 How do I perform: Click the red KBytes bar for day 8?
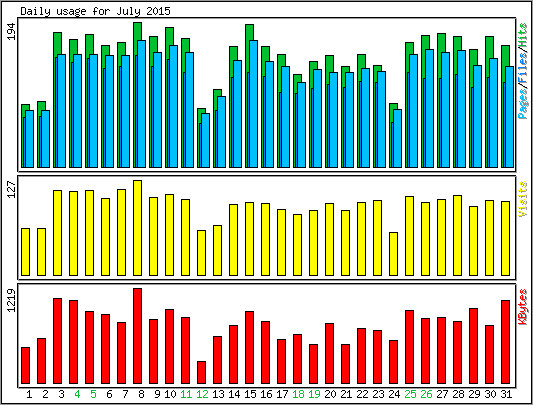click(x=137, y=336)
